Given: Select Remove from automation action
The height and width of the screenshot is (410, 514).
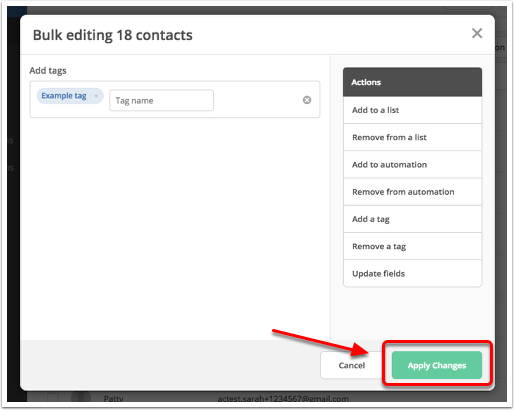Looking at the screenshot, I should (x=412, y=192).
